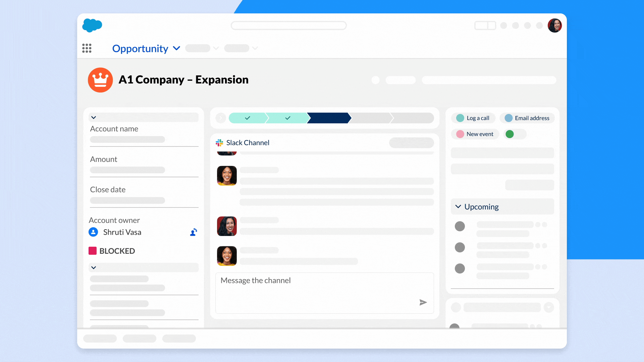This screenshot has width=644, height=362.
Task: Select the first completed stage in path
Action: pos(248,118)
